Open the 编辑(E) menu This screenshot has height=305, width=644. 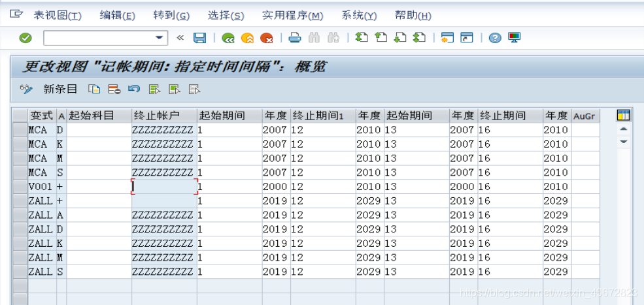tap(117, 16)
